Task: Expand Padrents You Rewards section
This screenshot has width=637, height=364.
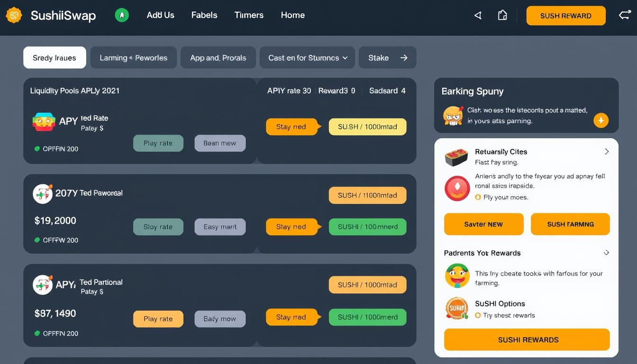Action: (606, 253)
